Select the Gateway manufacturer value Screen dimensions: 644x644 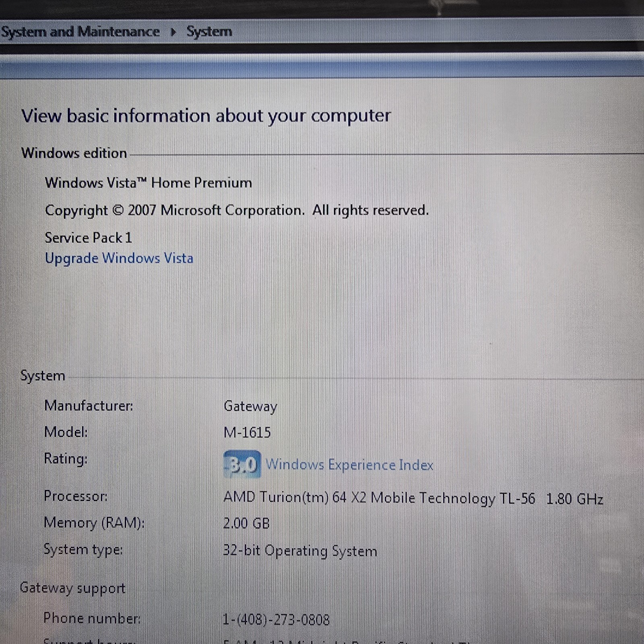tap(250, 406)
